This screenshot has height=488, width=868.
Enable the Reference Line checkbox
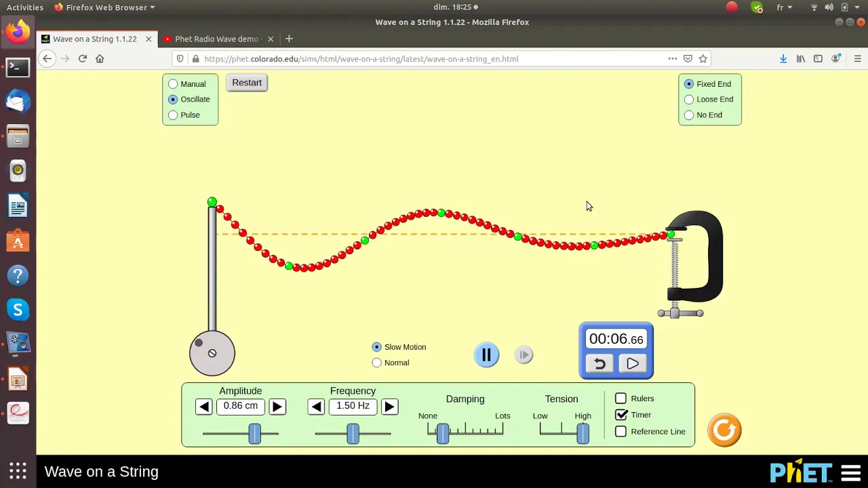[620, 432]
